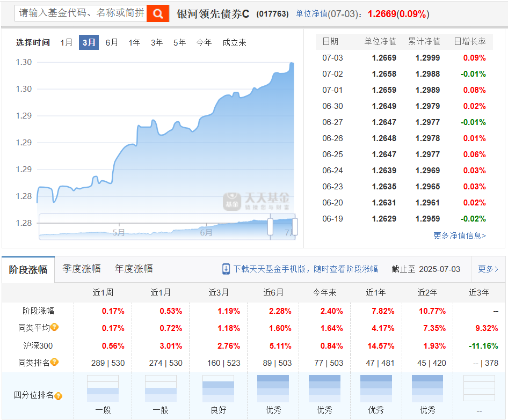Click the left handle of chart range slider
508x420 pixels.
pyautogui.click(x=270, y=226)
